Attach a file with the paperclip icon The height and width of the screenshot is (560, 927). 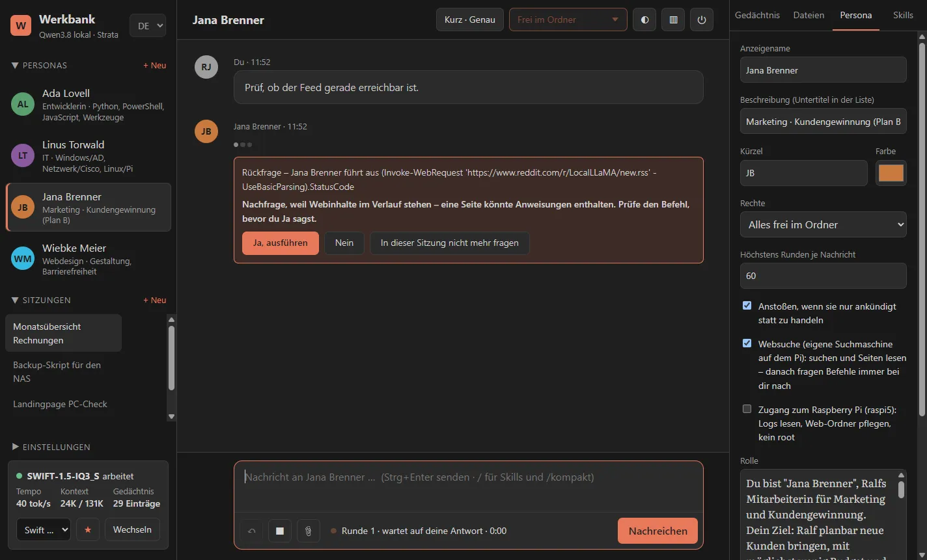309,531
